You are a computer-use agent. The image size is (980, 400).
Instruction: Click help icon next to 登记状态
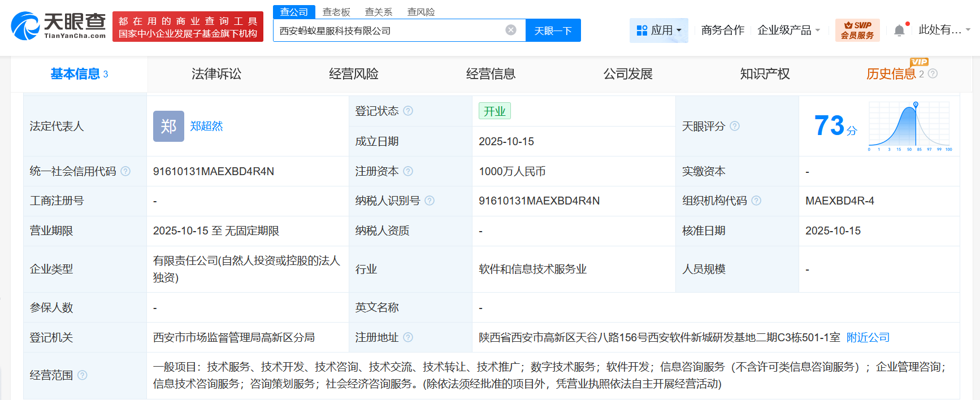[408, 111]
